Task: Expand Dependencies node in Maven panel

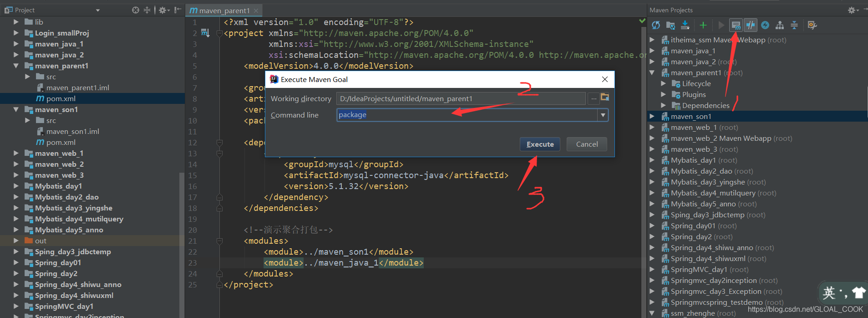Action: (x=663, y=105)
